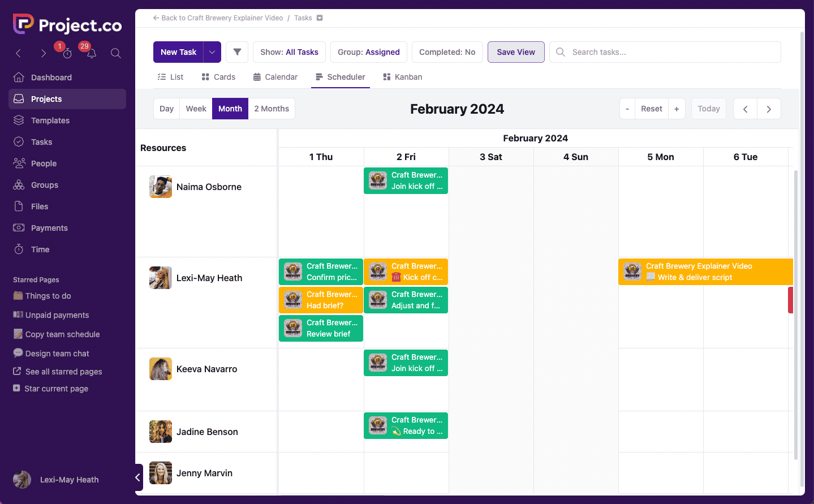814x504 pixels.
Task: Switch to the Cards tab
Action: point(218,76)
